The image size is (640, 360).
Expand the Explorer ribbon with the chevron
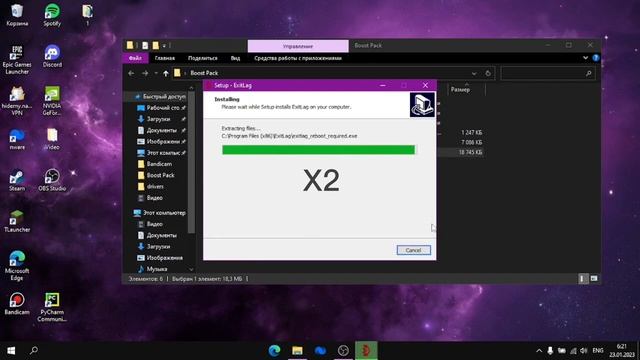pyautogui.click(x=585, y=58)
